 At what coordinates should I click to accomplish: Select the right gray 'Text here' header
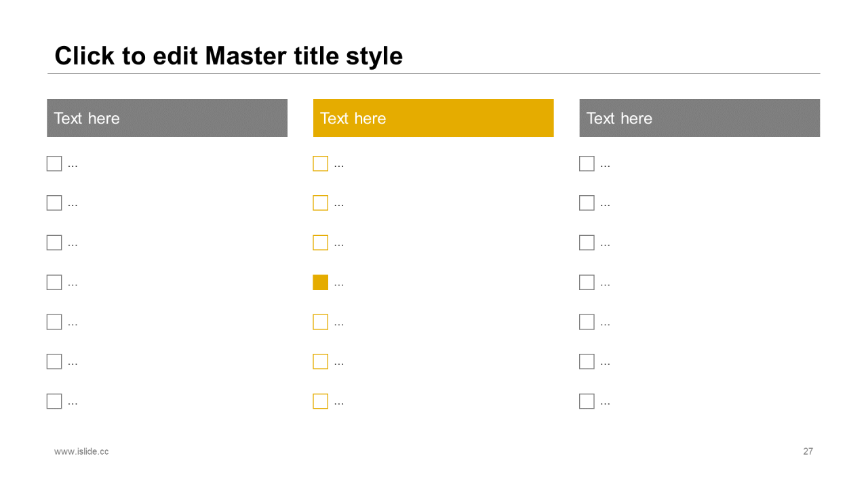point(700,118)
